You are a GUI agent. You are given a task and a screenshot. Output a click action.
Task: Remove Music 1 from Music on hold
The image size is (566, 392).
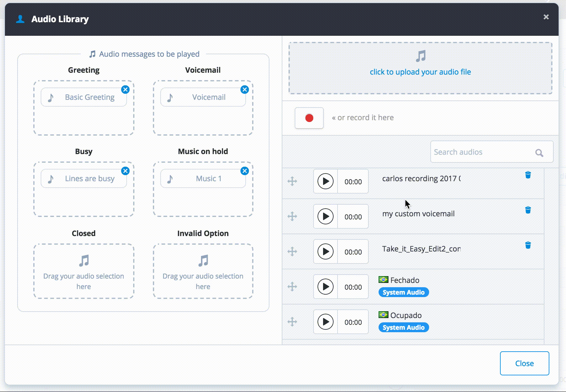coord(244,171)
